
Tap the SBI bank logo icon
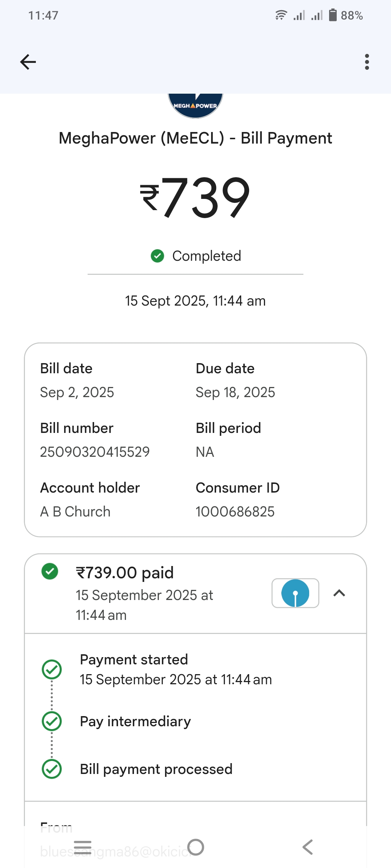point(295,593)
